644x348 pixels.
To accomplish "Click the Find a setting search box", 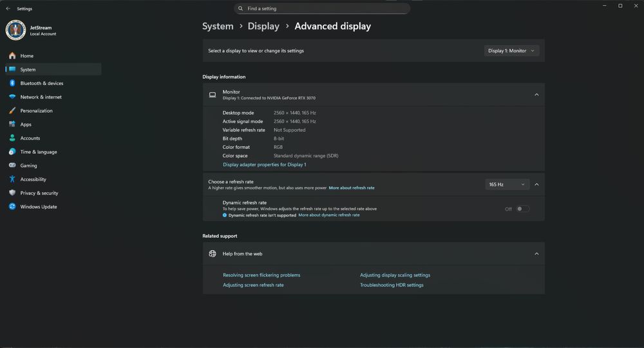I will [322, 8].
